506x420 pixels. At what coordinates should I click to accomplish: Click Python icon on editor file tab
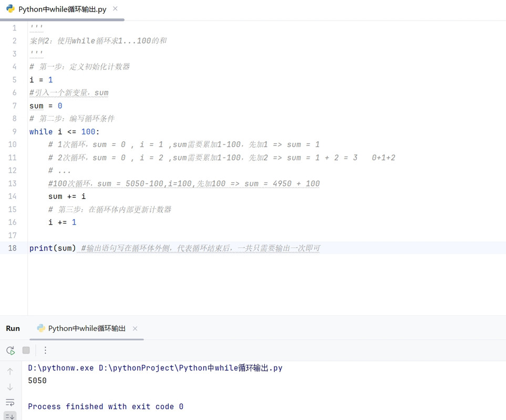11,9
